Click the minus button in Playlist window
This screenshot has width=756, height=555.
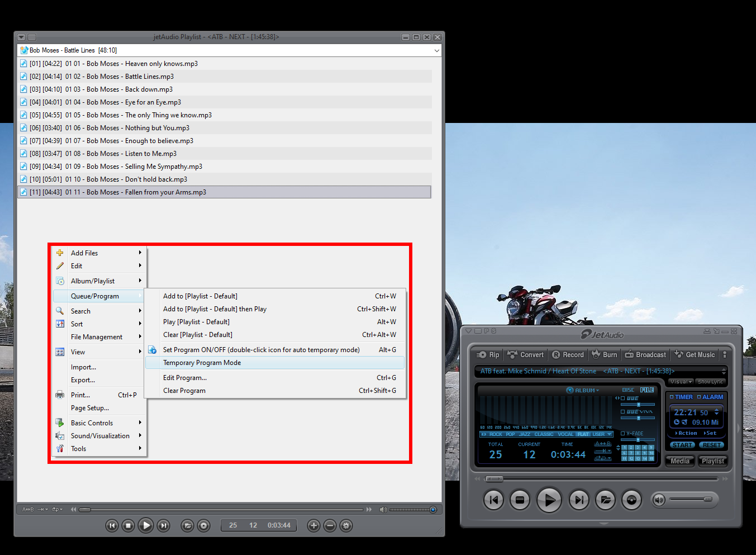click(x=330, y=525)
